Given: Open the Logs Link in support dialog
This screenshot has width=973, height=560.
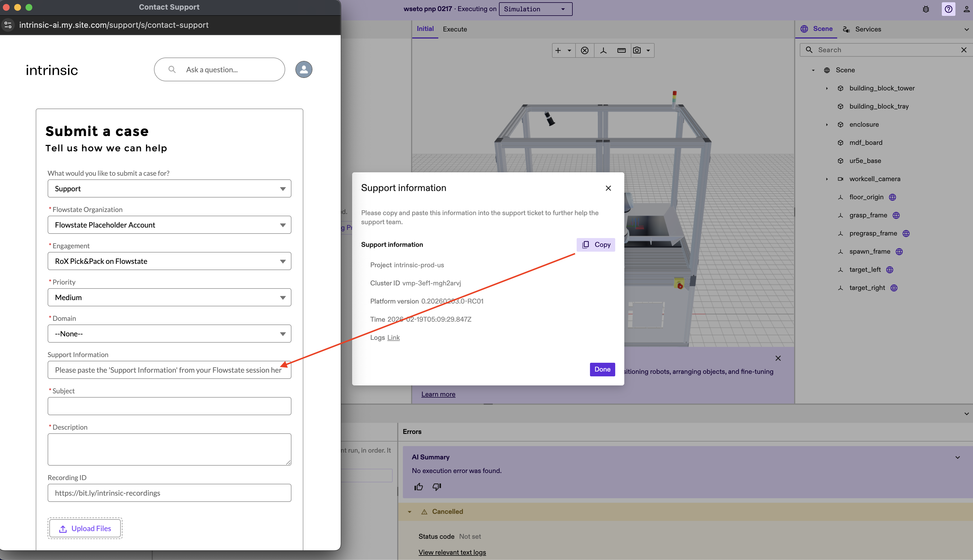Looking at the screenshot, I should pos(393,337).
